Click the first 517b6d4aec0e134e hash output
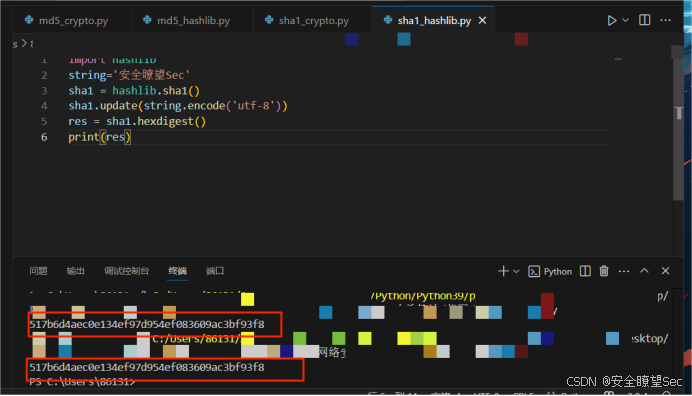The width and height of the screenshot is (692, 396). click(x=147, y=324)
